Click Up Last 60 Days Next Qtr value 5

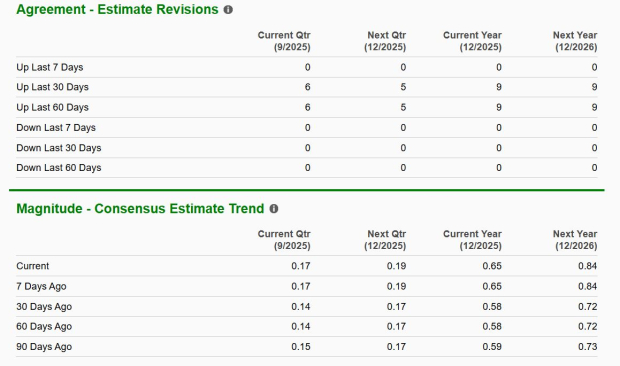pos(403,108)
